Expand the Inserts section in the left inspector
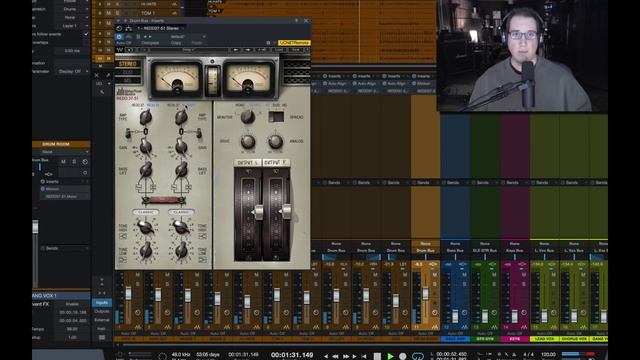The width and height of the screenshot is (640, 360). pos(52,181)
